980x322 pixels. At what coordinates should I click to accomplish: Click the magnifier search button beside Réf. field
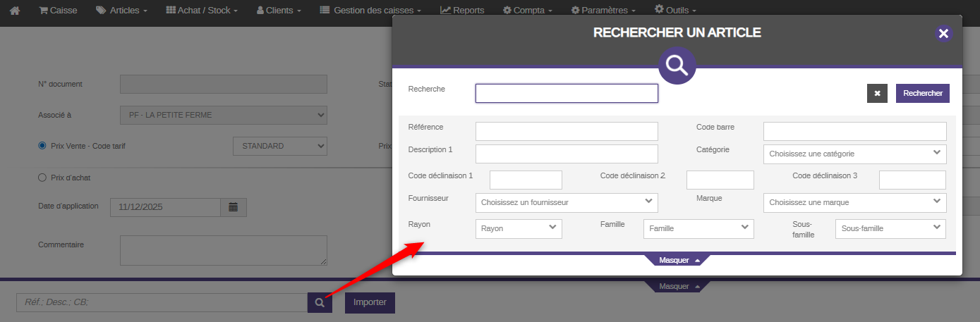[x=320, y=302]
